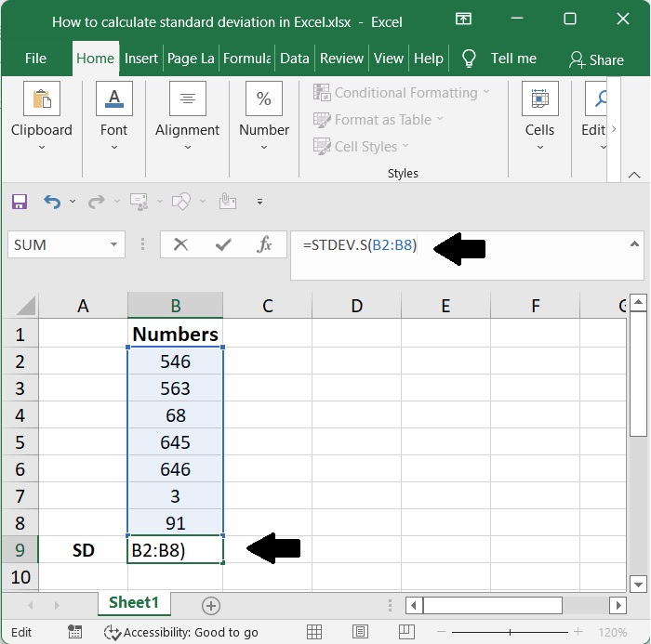651x644 pixels.
Task: Add a new sheet with plus icon
Action: coord(211,606)
